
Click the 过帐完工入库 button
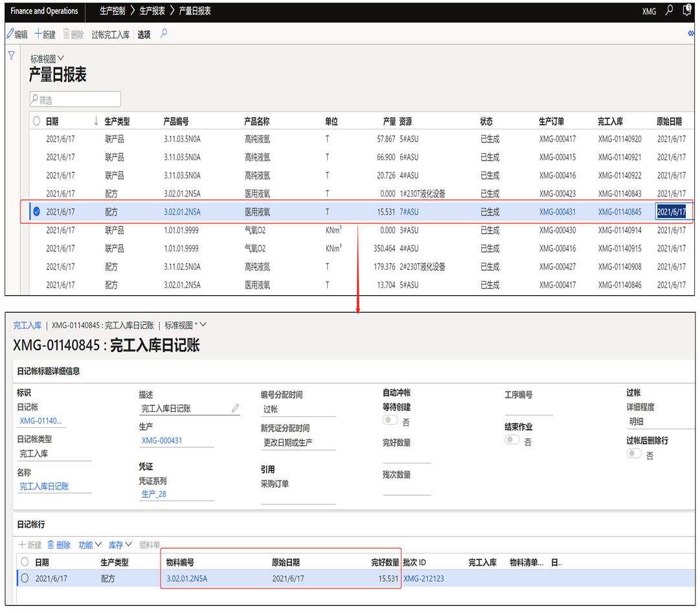pyautogui.click(x=110, y=35)
